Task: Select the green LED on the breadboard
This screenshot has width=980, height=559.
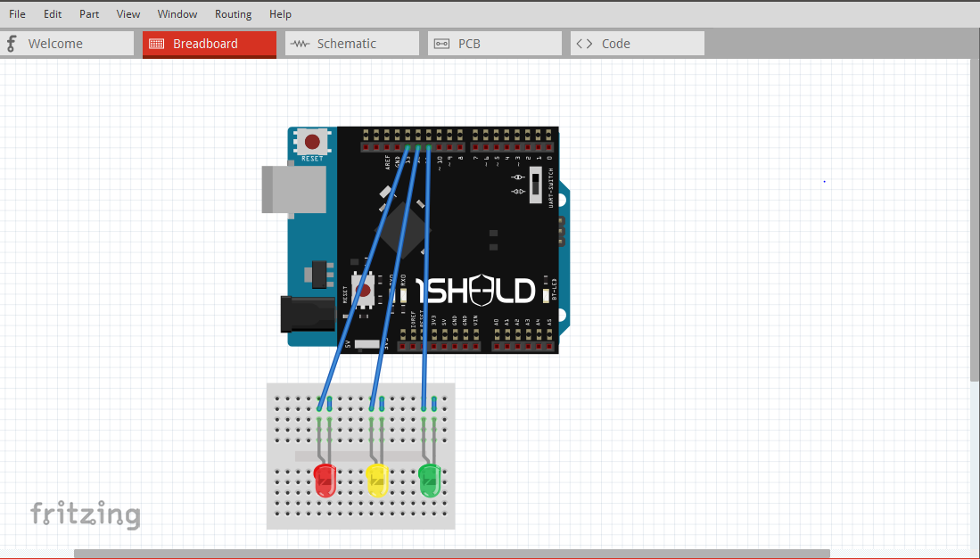Action: (x=429, y=480)
